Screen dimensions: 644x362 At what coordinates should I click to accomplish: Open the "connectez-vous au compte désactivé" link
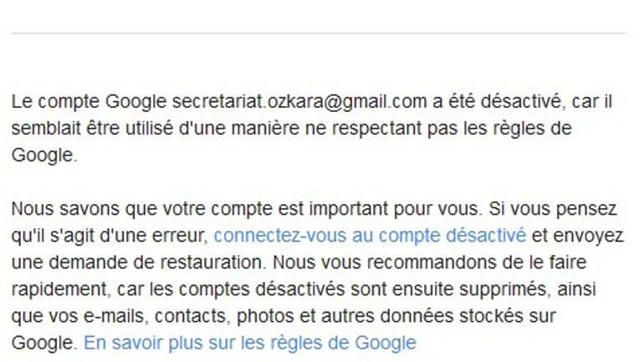[x=370, y=235]
